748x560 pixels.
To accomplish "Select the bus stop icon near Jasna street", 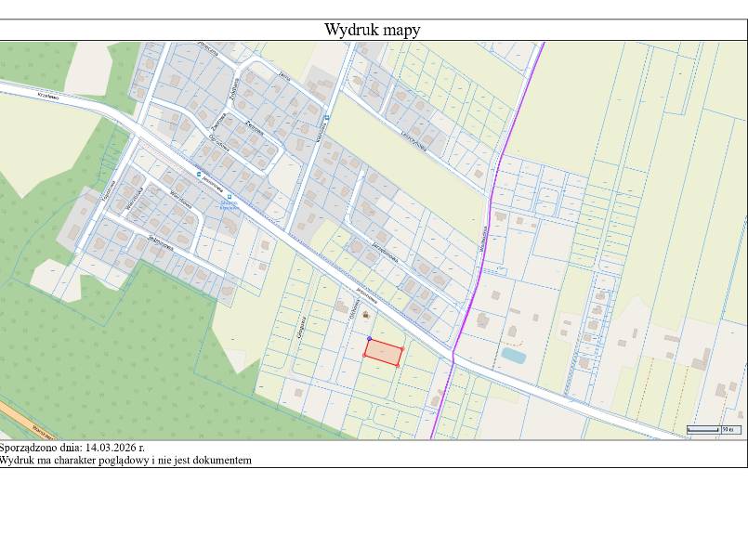I will pos(327,117).
